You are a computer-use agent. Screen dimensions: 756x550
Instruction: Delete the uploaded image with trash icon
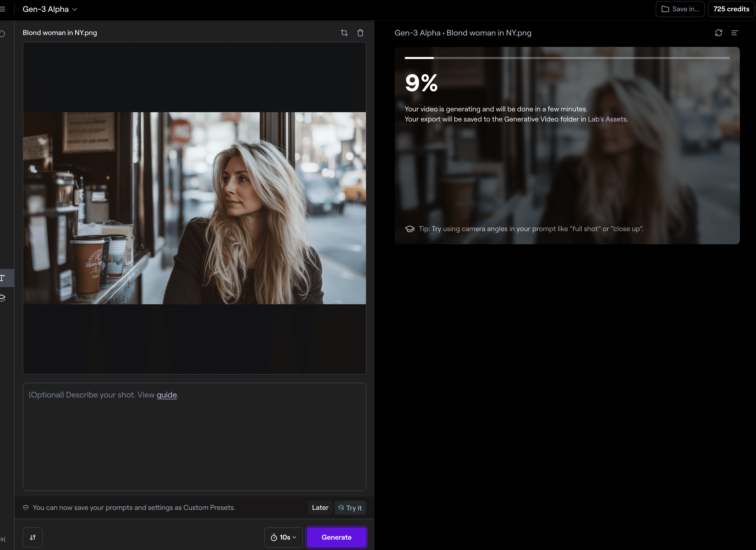360,33
